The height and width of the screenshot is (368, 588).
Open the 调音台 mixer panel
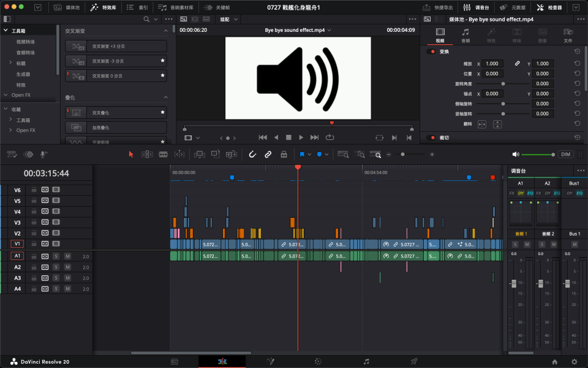(x=477, y=7)
